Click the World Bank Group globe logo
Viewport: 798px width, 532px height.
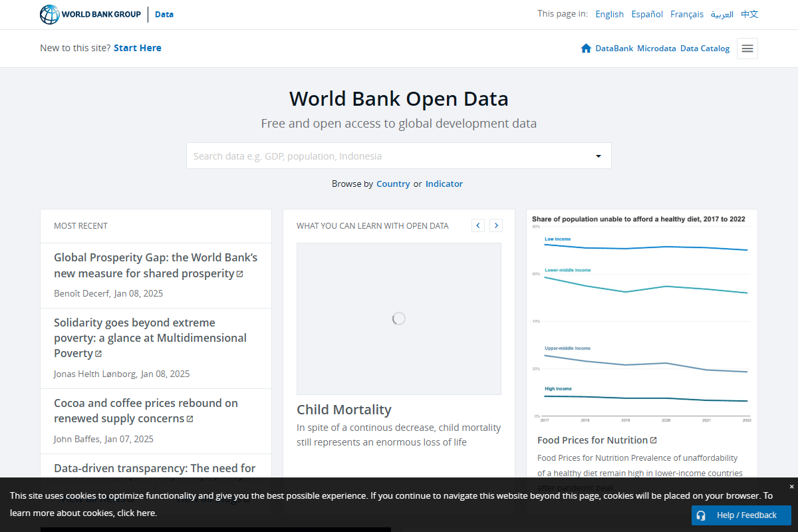click(x=50, y=15)
